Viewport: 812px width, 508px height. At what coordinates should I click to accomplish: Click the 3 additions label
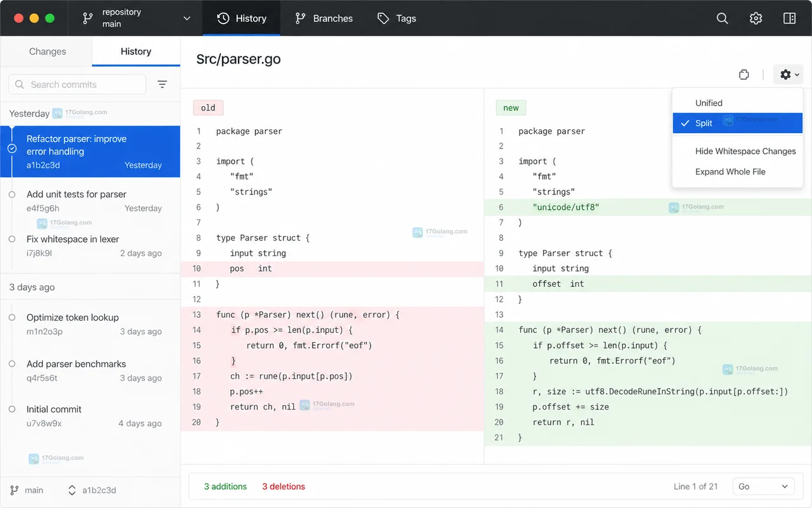225,486
